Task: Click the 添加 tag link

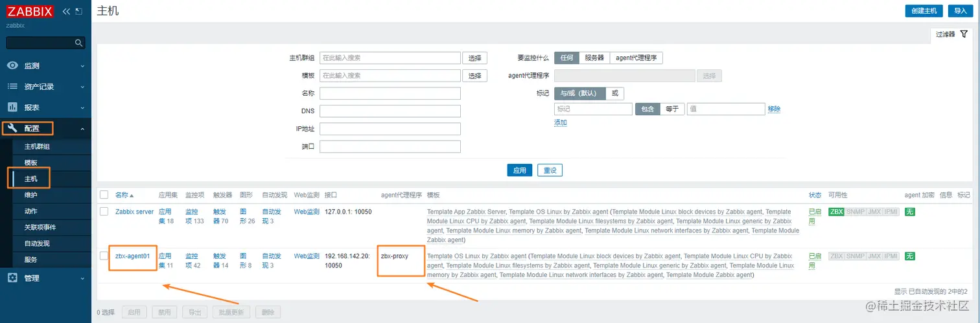Action: pyautogui.click(x=561, y=122)
